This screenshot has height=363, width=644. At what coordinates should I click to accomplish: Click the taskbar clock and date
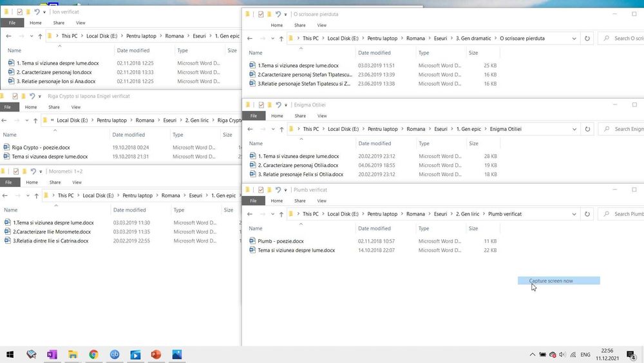(x=607, y=355)
